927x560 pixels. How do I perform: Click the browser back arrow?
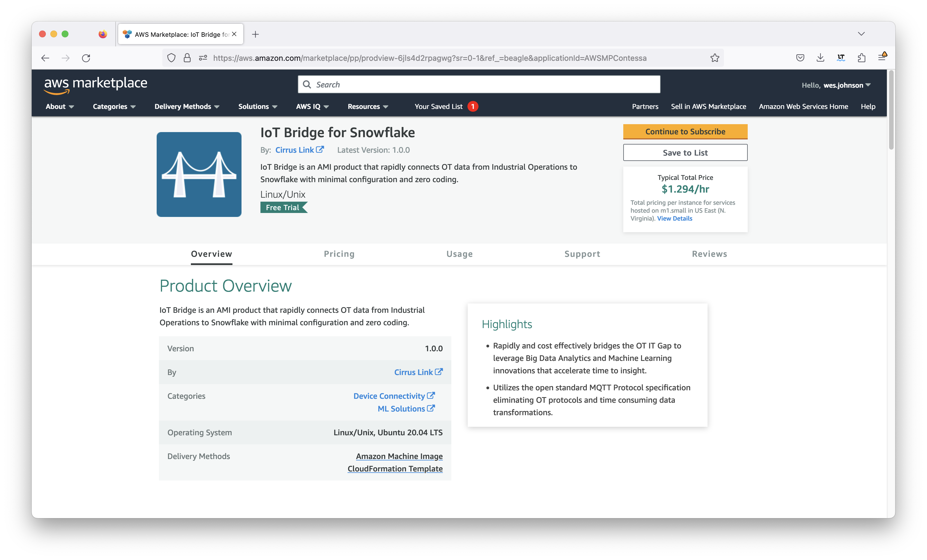45,58
